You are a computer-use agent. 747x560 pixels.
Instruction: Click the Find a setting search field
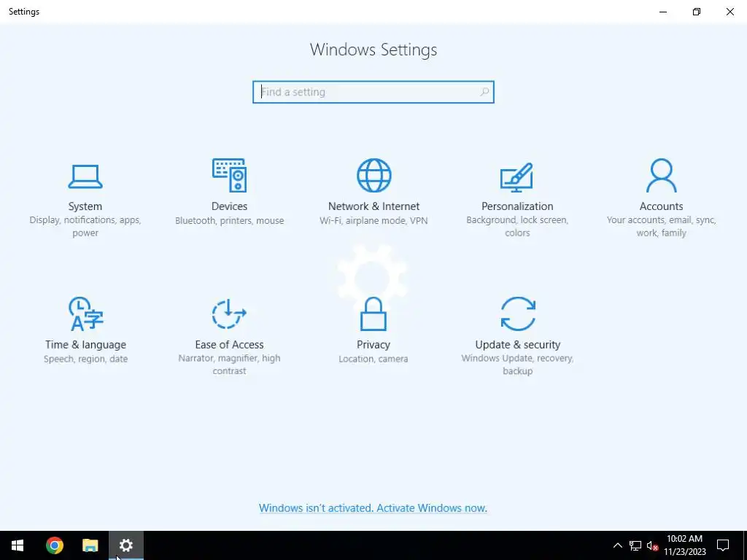(x=373, y=92)
